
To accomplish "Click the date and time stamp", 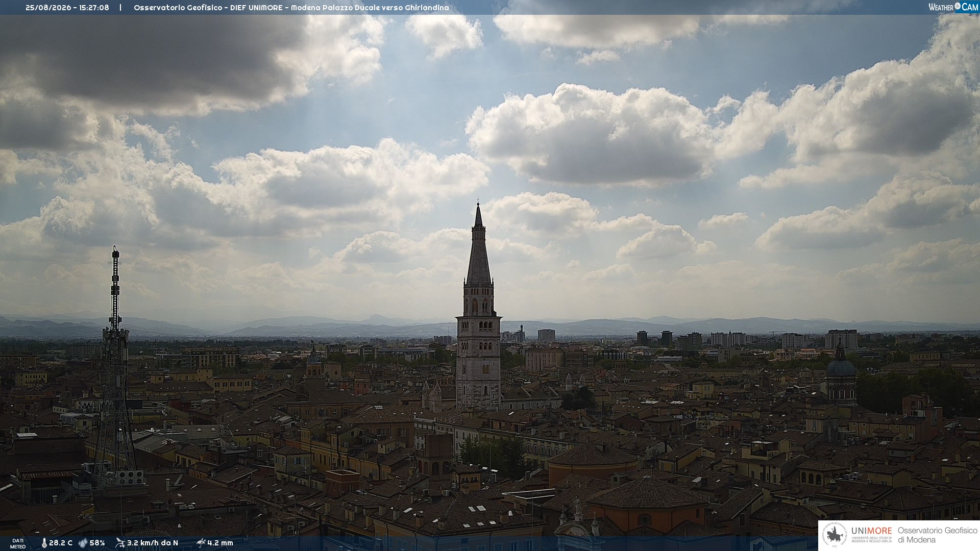I will click(x=67, y=8).
